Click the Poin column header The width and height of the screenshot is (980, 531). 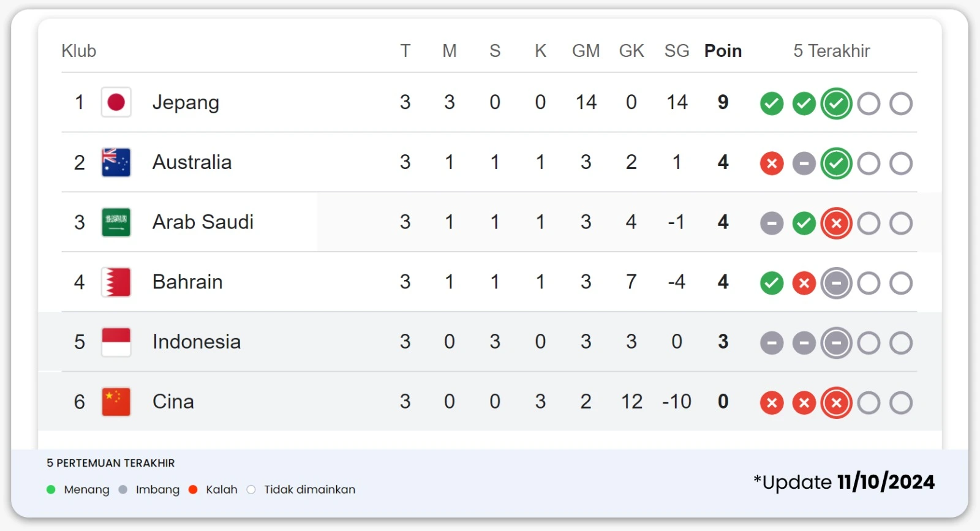click(x=723, y=51)
